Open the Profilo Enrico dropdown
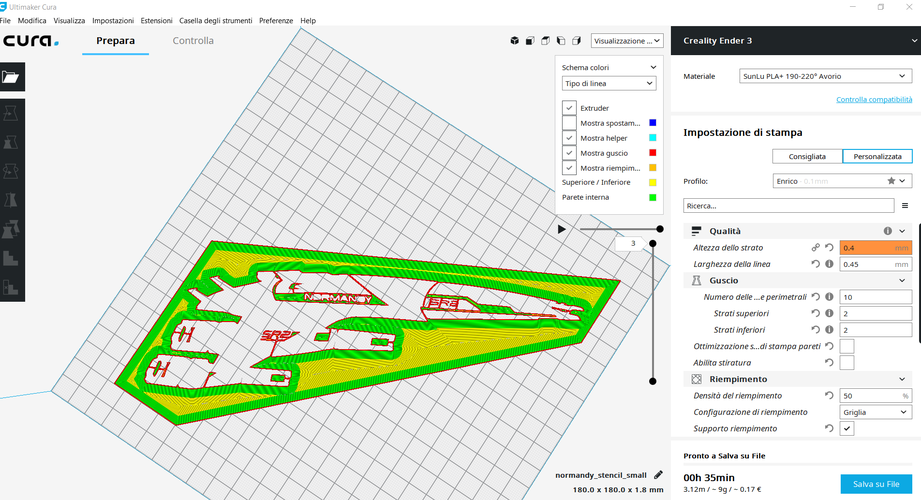The image size is (921, 500). tap(842, 181)
